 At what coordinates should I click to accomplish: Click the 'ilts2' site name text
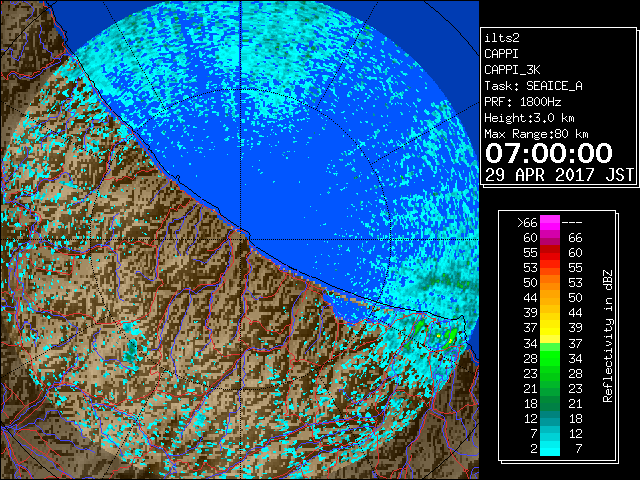point(502,38)
